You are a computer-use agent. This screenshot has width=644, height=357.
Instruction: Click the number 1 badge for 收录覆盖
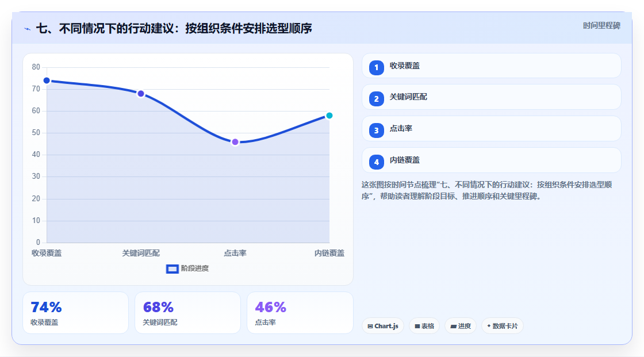tap(376, 67)
